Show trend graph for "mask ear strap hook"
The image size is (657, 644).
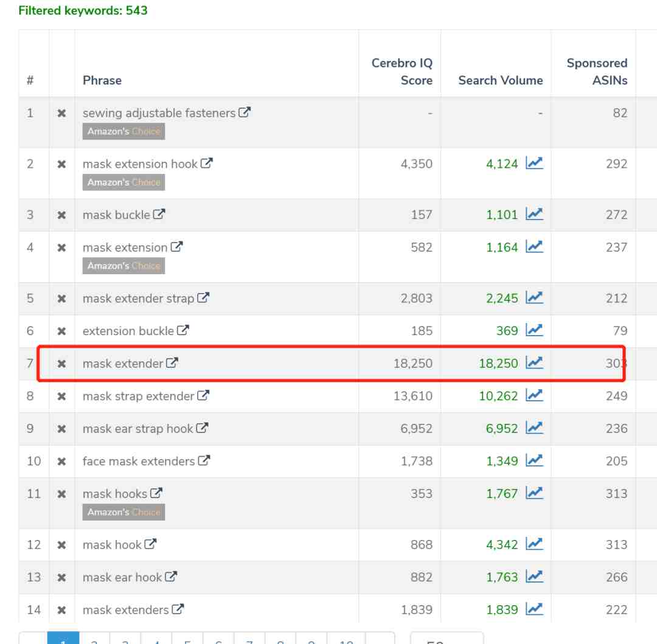click(x=534, y=428)
